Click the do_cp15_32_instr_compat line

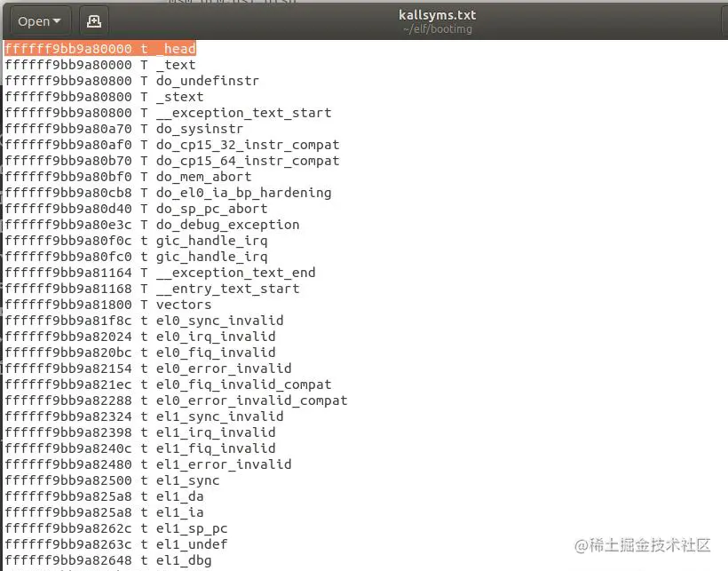[x=172, y=145]
